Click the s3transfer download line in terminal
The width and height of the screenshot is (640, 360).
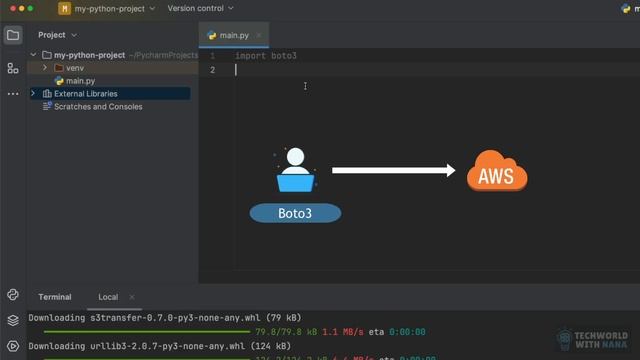click(x=164, y=318)
